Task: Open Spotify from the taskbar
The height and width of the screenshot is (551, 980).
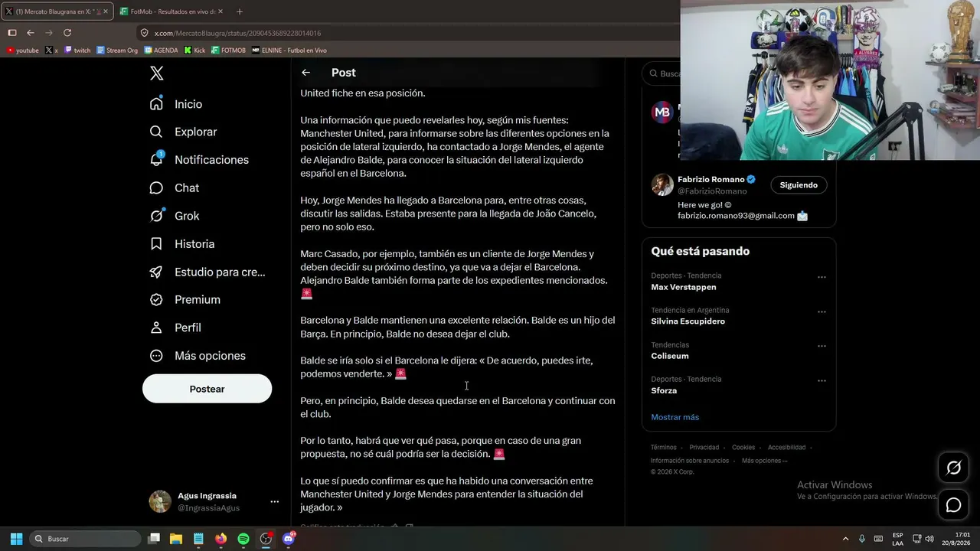Action: click(243, 539)
